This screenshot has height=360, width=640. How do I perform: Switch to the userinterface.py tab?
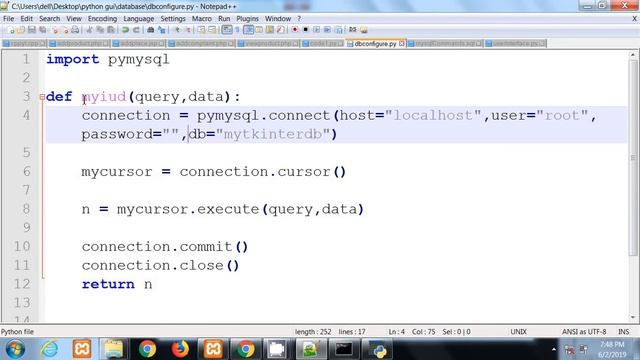tap(515, 43)
